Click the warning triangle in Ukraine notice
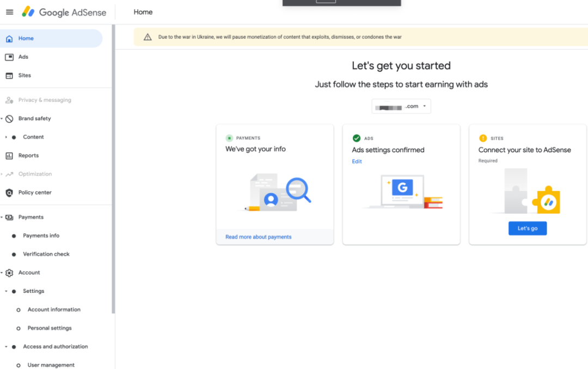 point(148,37)
